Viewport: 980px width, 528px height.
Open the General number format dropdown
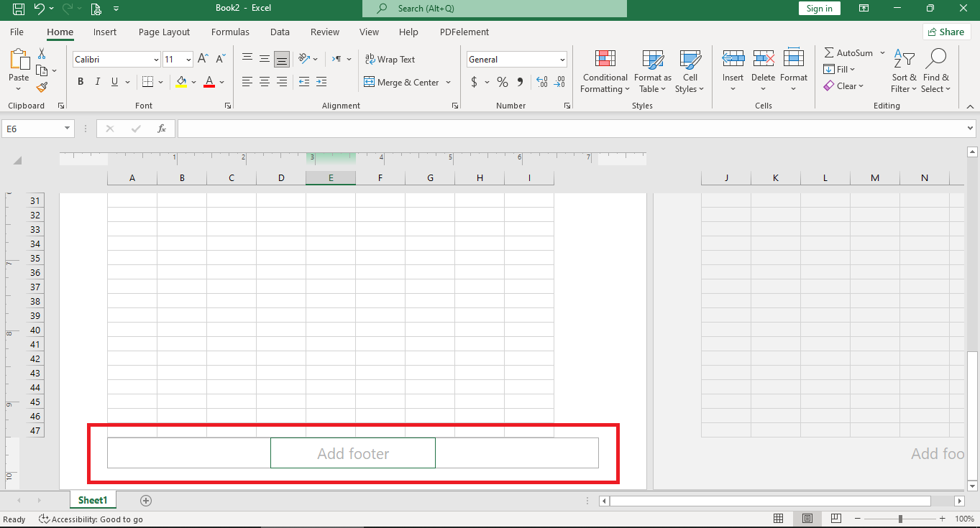click(562, 60)
